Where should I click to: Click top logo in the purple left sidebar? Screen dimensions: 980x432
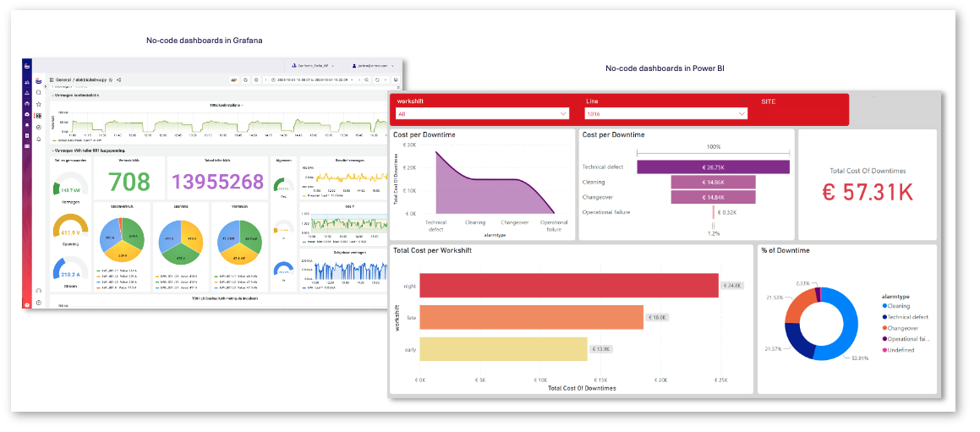27,66
